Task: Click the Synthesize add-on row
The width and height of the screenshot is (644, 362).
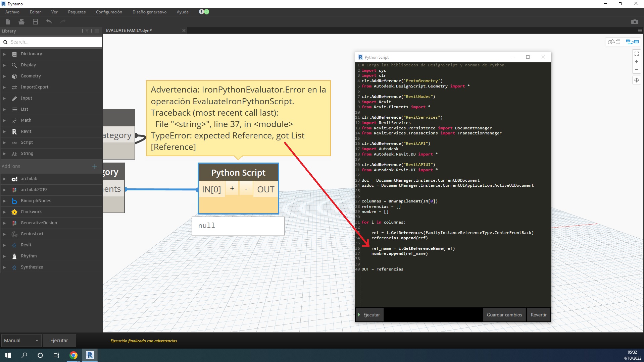Action: [51, 267]
